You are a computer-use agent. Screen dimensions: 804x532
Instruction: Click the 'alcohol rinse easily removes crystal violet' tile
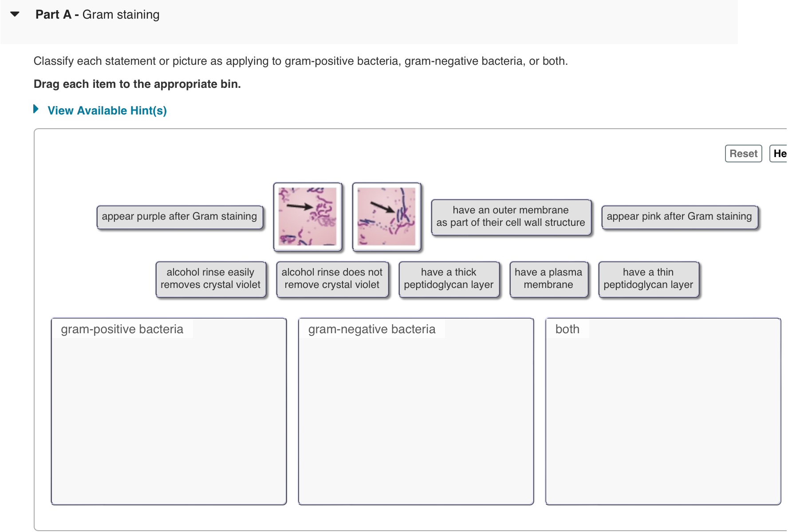point(211,278)
